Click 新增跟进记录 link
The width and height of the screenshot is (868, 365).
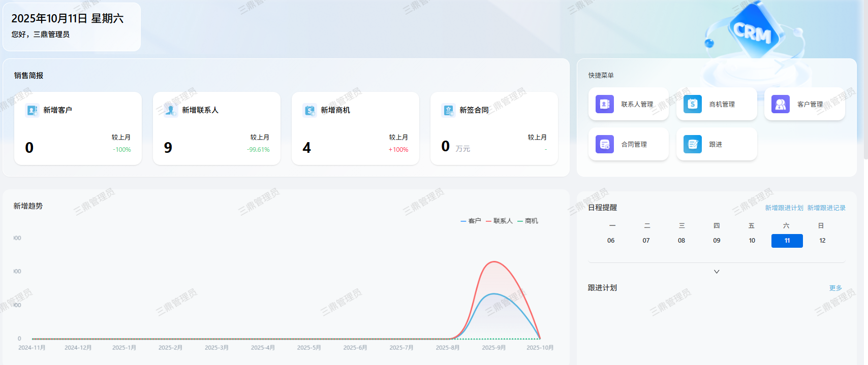tap(826, 208)
